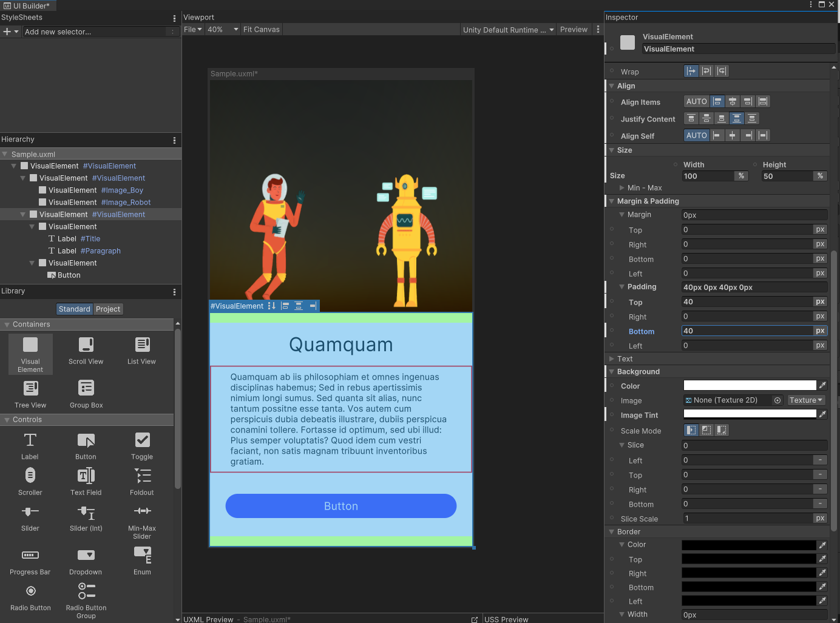
Task: Click the Dropdown control icon in Library
Action: coord(86,556)
